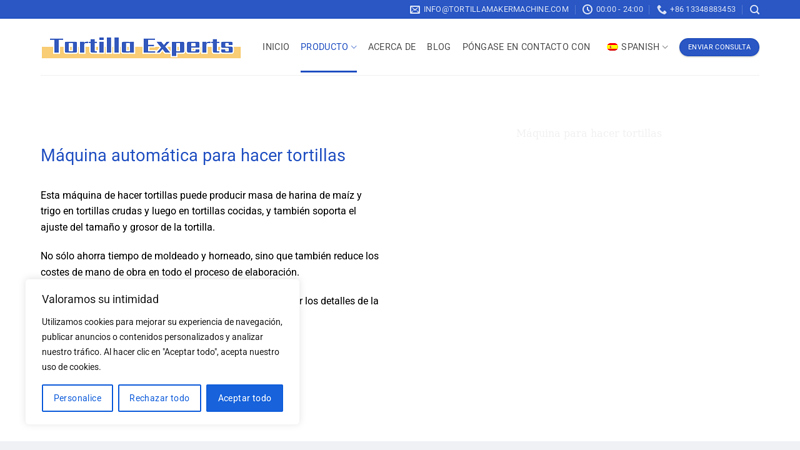Open search with magnifier icon

tap(755, 10)
